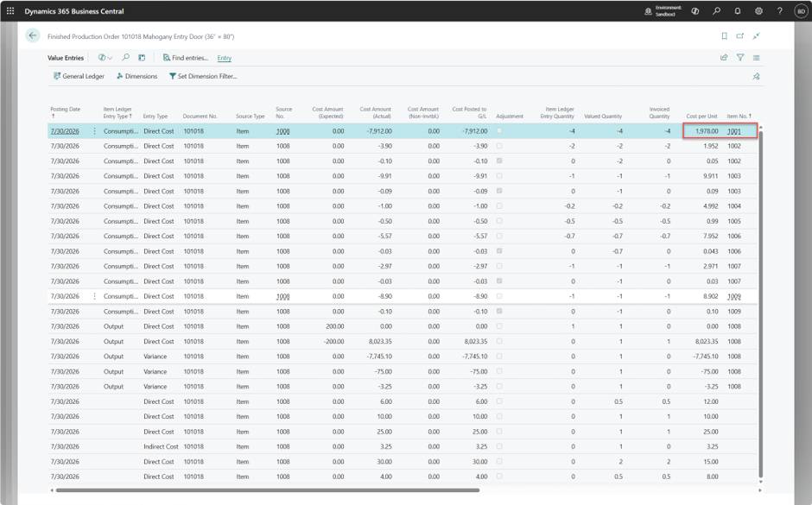The height and width of the screenshot is (505, 812).
Task: Select the Entry tab
Action: pyautogui.click(x=225, y=58)
